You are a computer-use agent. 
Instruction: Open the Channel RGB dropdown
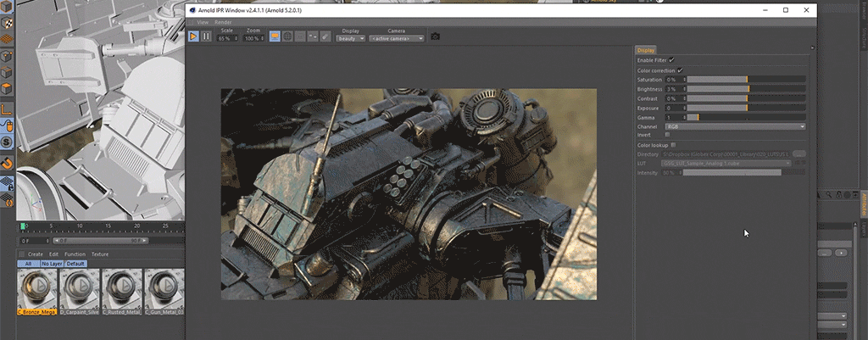pyautogui.click(x=735, y=126)
